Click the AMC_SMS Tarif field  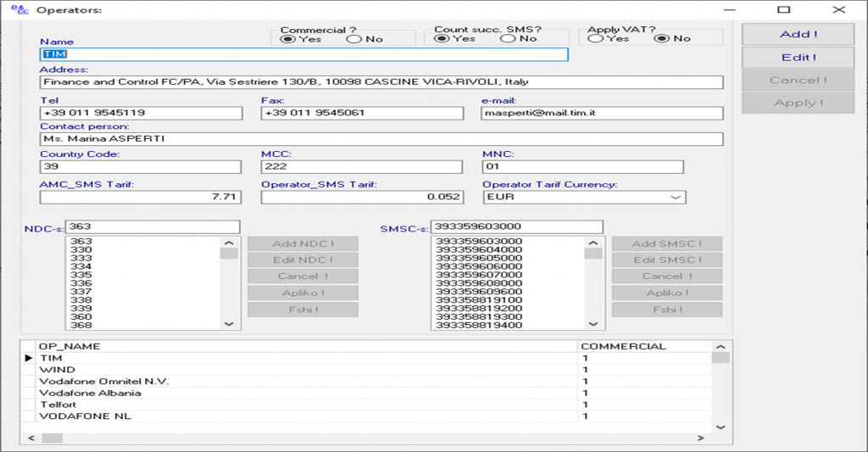coord(141,198)
